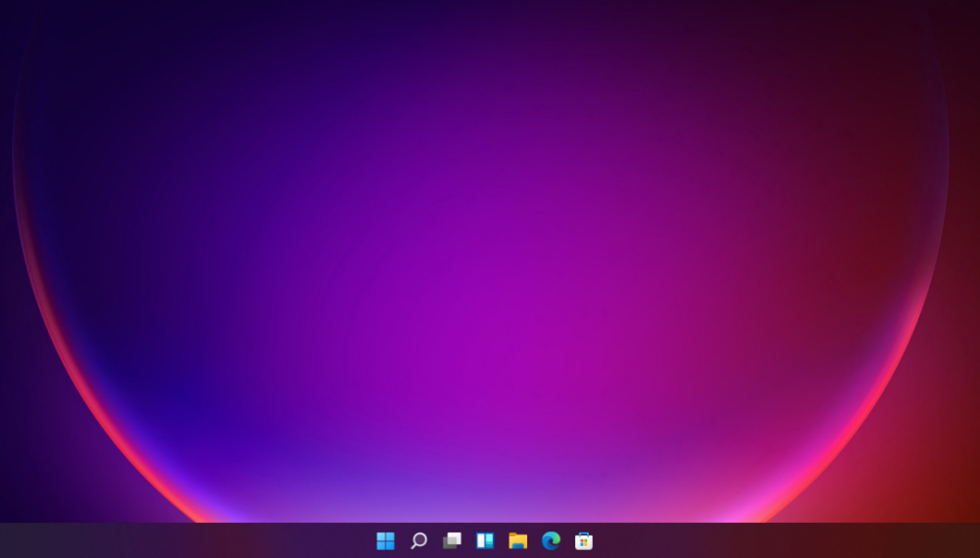980x558 pixels.
Task: Show the Widgets panel
Action: click(485, 540)
